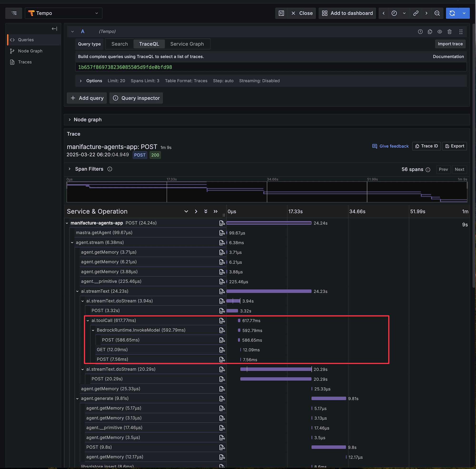Open logs icon for GET (12.09ms) span
The width and height of the screenshot is (476, 469).
coord(222,350)
